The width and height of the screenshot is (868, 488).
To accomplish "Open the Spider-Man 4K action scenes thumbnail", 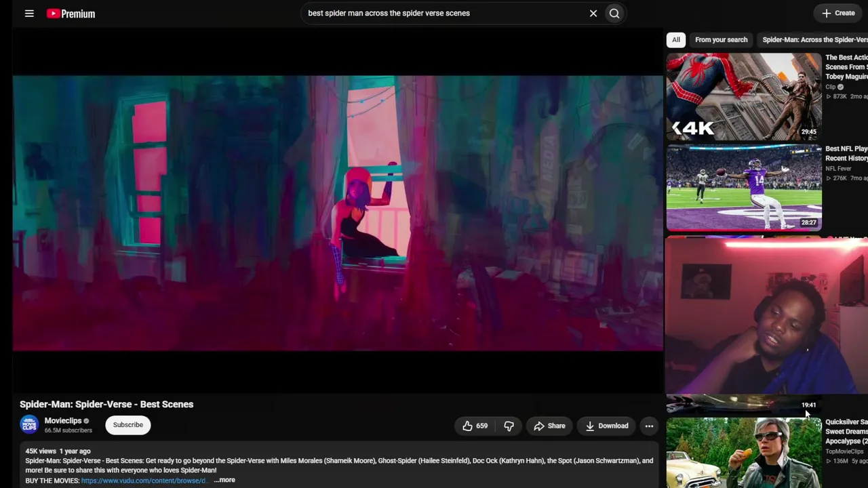I will point(744,96).
